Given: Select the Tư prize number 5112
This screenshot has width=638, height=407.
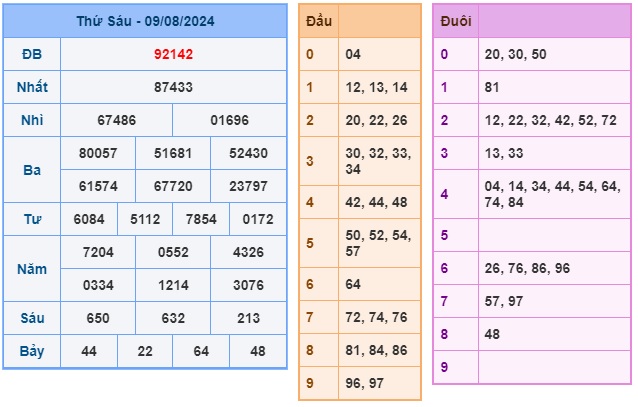Looking at the screenshot, I should click(x=145, y=219).
